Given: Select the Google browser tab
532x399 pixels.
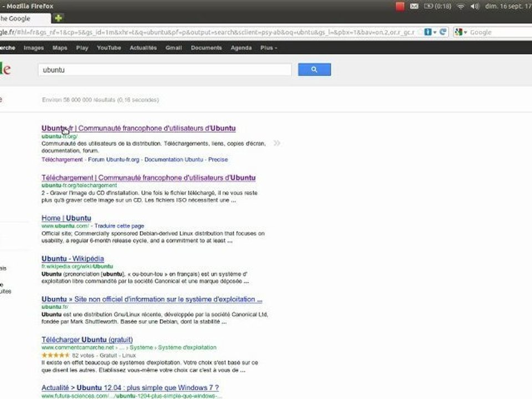Looking at the screenshot, I should (x=24, y=19).
